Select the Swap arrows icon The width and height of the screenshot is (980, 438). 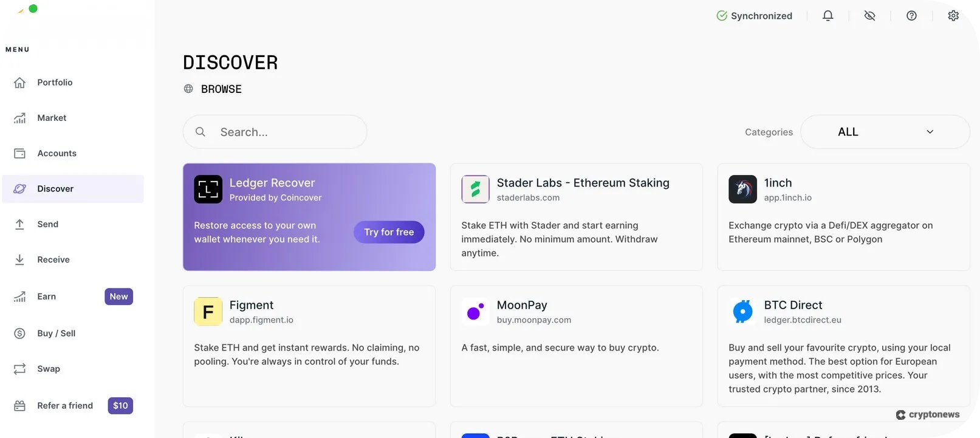point(19,369)
